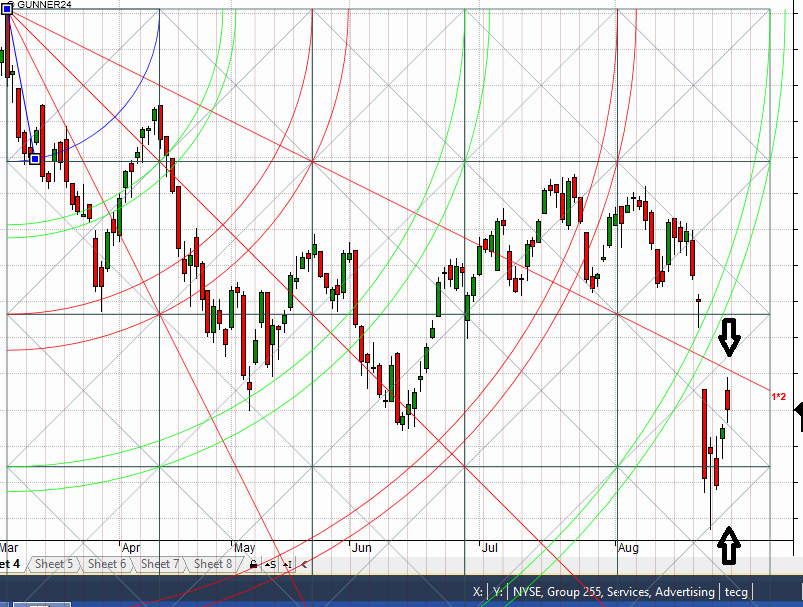Click the Aug label on the time axis
Image resolution: width=803 pixels, height=607 pixels.
tap(628, 548)
